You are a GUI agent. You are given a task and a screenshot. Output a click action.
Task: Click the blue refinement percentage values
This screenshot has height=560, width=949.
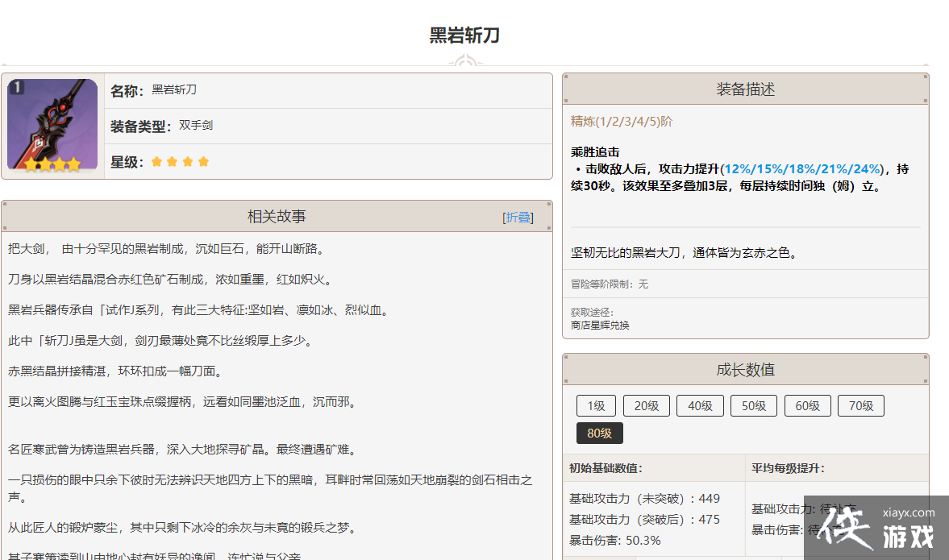(x=802, y=169)
